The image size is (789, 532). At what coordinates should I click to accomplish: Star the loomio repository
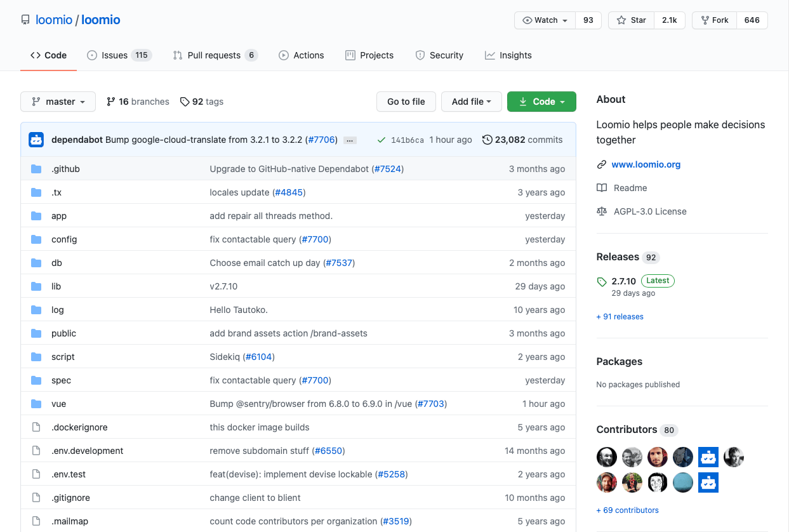(x=631, y=20)
